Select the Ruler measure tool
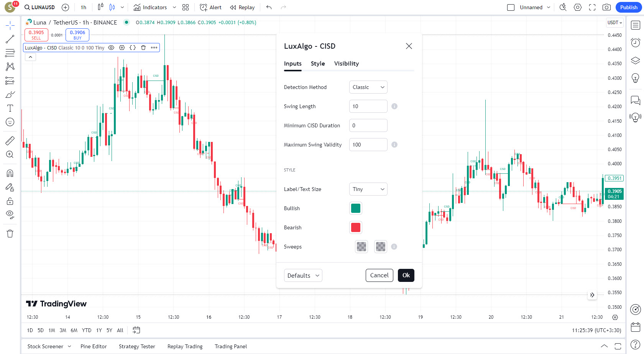This screenshot has width=644, height=354. pos(10,141)
